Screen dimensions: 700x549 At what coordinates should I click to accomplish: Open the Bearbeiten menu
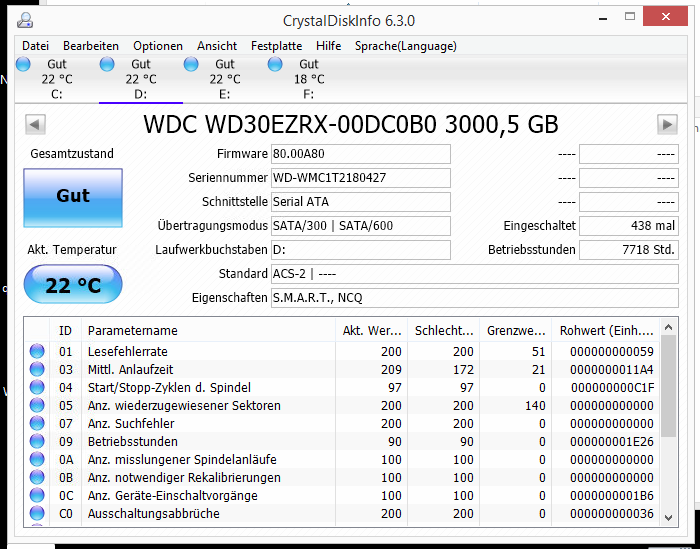[x=91, y=46]
